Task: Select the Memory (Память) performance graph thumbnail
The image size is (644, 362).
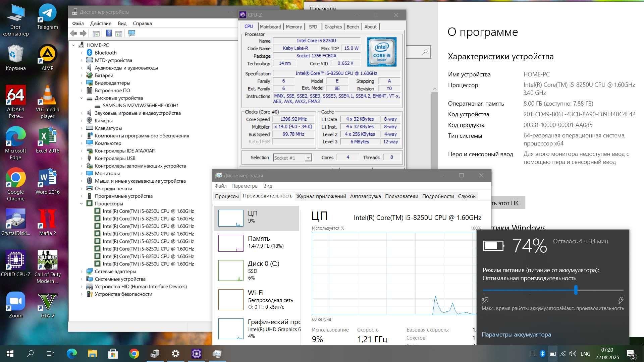Action: point(231,243)
